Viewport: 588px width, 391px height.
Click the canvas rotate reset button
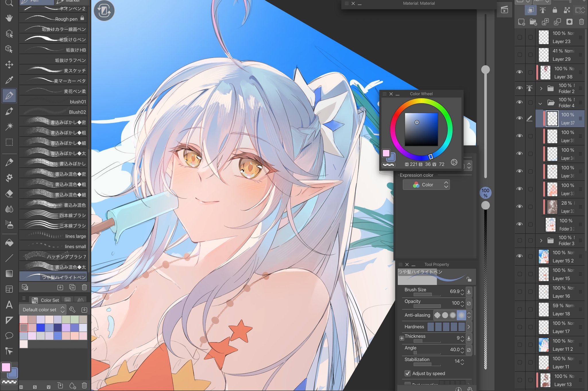tap(104, 11)
